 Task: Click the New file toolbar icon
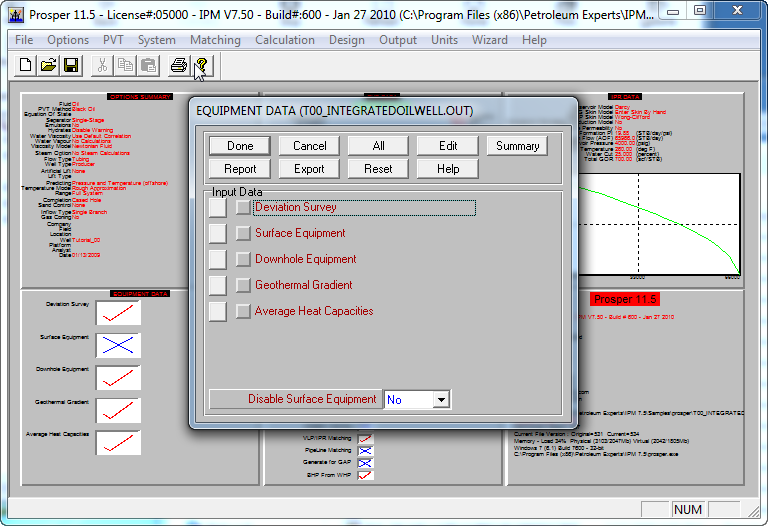[25, 65]
